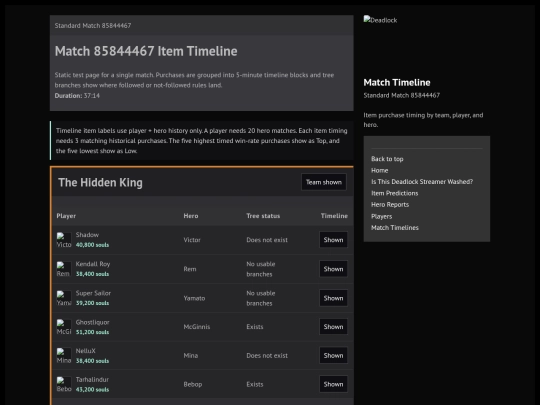Screen dimensions: 540x405
Task: Click the 43,200 souls value
Action: (x=92, y=390)
